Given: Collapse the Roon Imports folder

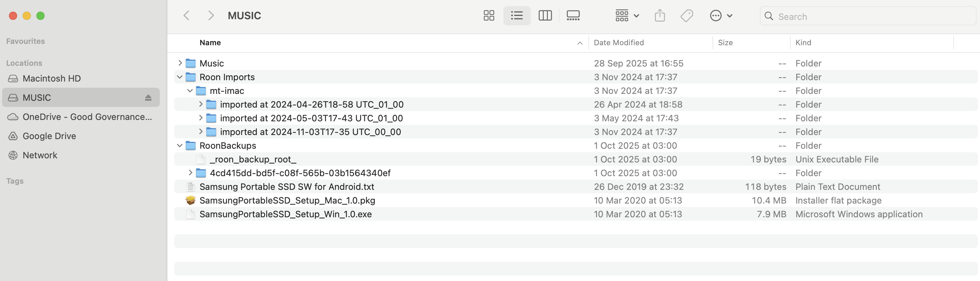Looking at the screenshot, I should coord(180,77).
